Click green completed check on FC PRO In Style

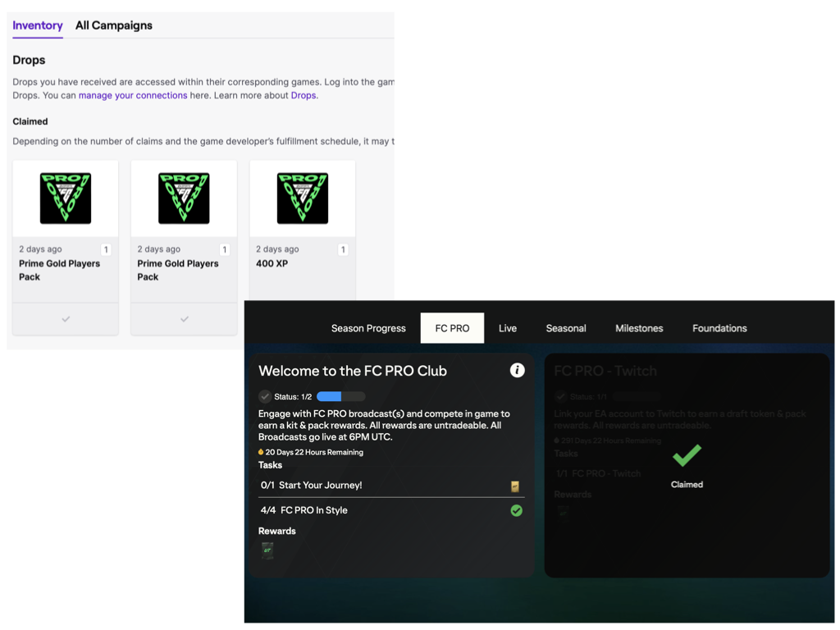517,510
